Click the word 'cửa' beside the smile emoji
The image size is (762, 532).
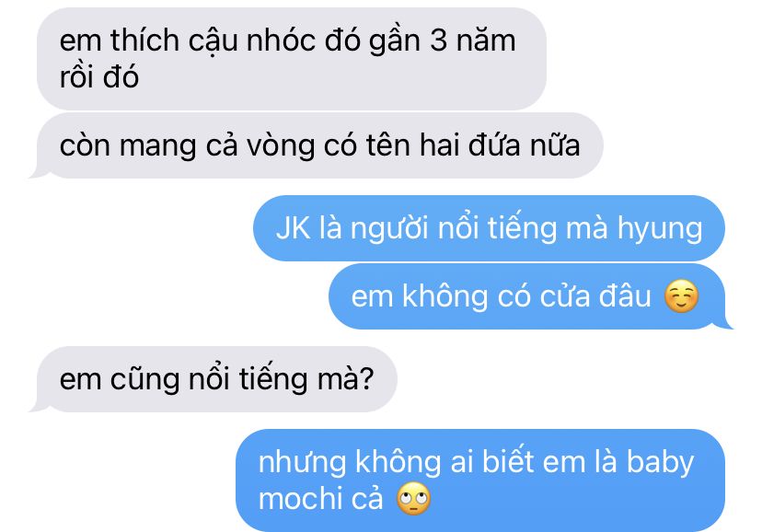click(564, 295)
